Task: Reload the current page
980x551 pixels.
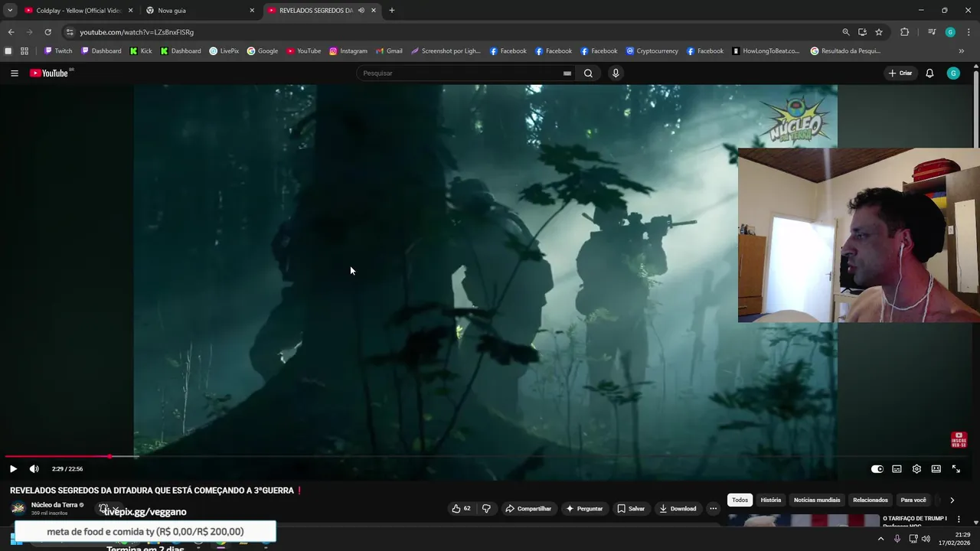Action: 47,32
